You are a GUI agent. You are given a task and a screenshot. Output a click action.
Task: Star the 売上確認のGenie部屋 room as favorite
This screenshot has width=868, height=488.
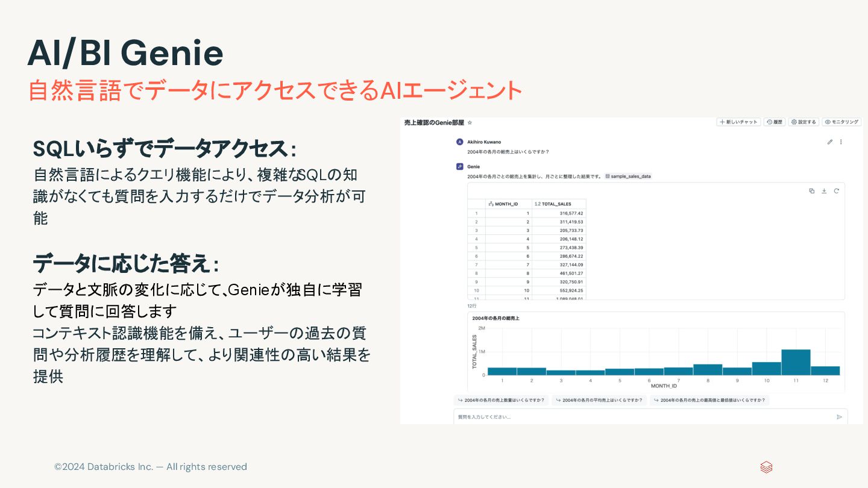pyautogui.click(x=470, y=122)
